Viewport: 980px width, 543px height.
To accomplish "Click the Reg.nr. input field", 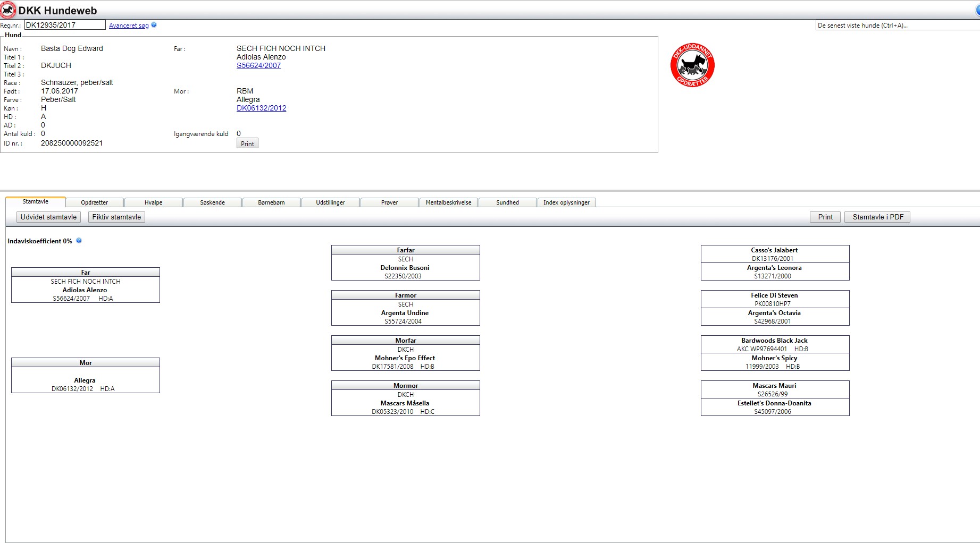I will pos(65,25).
